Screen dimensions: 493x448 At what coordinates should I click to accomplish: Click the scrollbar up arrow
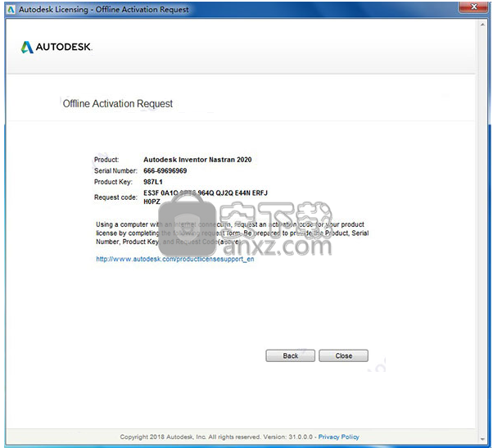[484, 25]
